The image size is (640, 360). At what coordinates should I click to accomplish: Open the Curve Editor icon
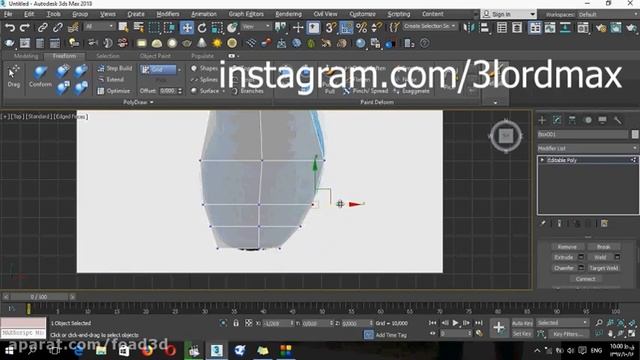click(550, 28)
